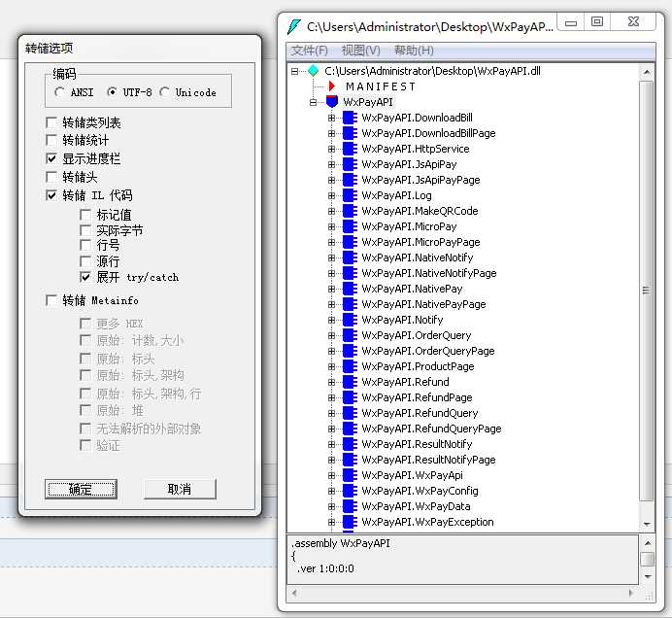
Task: Open the 视图(V) menu
Action: (x=361, y=51)
